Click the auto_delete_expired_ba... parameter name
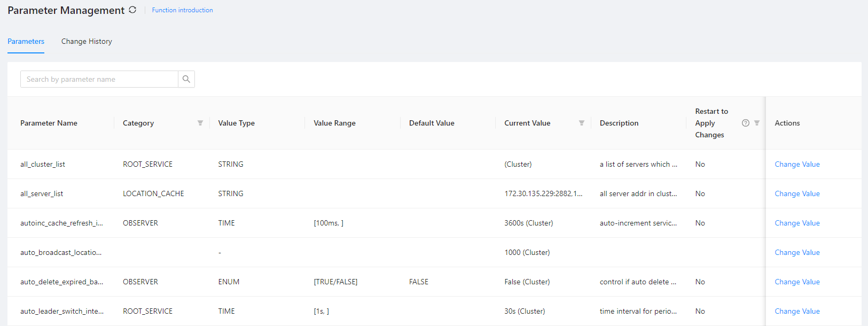 pos(61,282)
